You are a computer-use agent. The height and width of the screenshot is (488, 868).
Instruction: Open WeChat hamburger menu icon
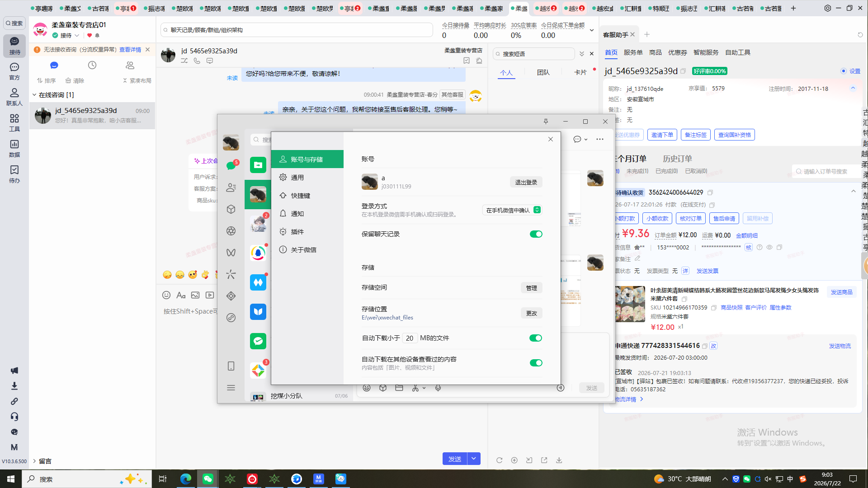tap(231, 388)
